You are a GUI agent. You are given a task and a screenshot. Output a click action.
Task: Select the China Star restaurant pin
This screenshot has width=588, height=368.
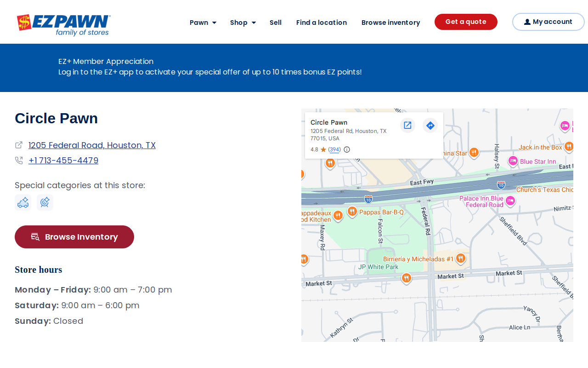(474, 152)
